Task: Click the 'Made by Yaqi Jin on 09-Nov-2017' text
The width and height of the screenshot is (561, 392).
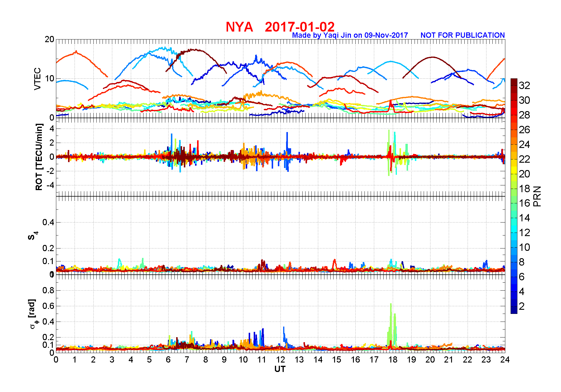Action: (x=350, y=35)
